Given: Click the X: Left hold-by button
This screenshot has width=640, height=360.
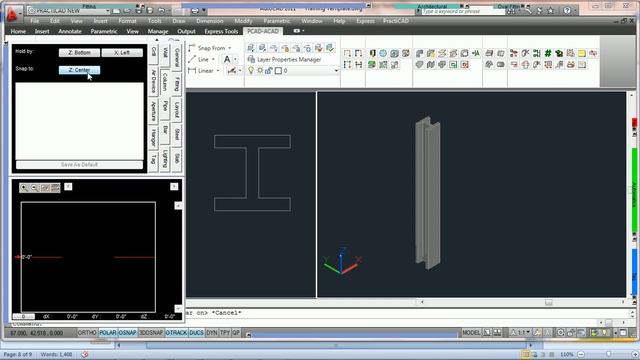Looking at the screenshot, I should click(122, 53).
